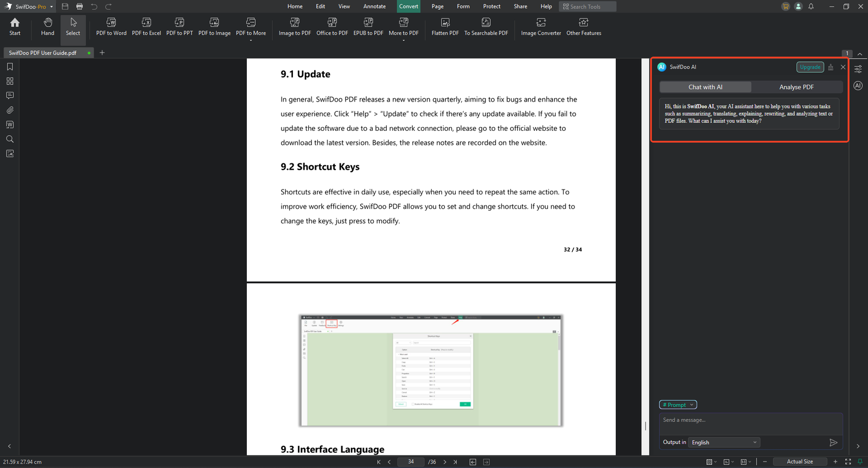Zoom in with plus button
This screenshot has width=868, height=468.
pyautogui.click(x=835, y=462)
